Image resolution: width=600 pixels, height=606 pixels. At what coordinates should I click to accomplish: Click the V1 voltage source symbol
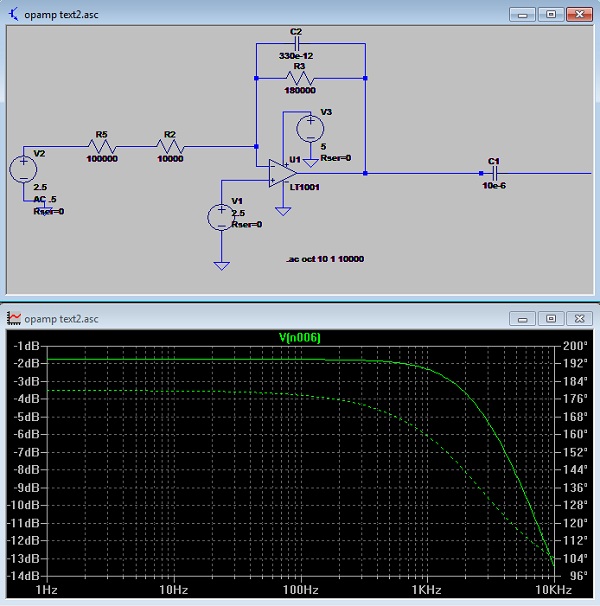(x=220, y=217)
